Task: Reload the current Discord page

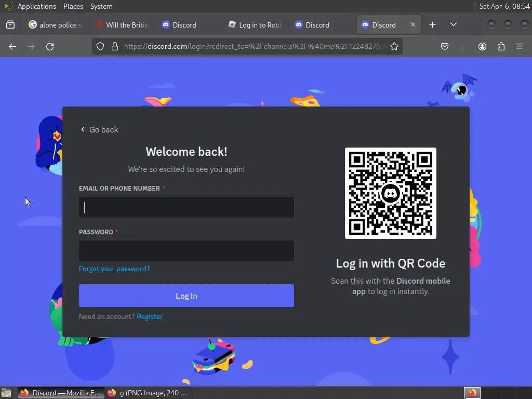Action: [x=50, y=46]
